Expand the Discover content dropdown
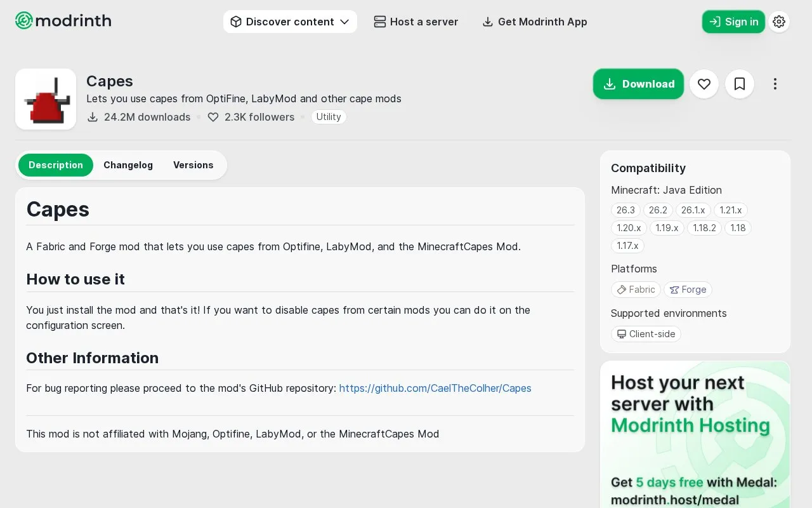This screenshot has height=508, width=812. [290, 22]
